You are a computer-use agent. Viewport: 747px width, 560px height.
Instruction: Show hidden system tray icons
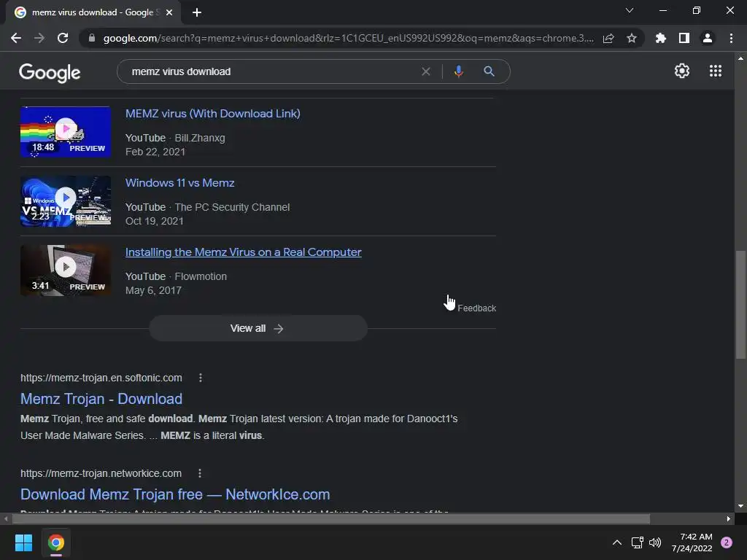(617, 542)
